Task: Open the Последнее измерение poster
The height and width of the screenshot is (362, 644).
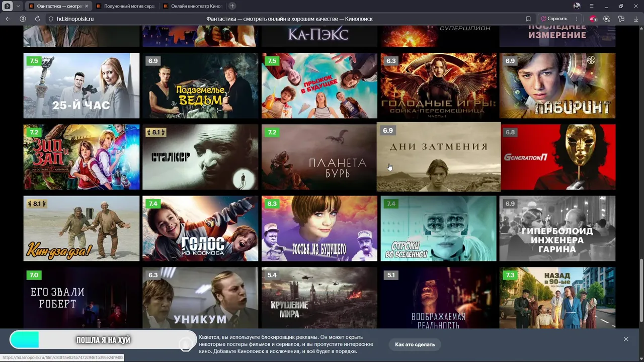Action: (557, 37)
